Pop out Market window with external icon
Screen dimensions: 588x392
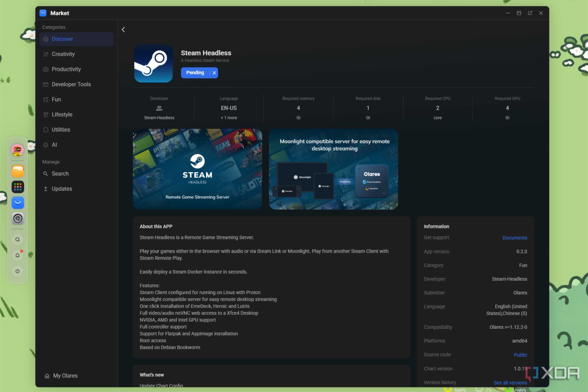(530, 13)
